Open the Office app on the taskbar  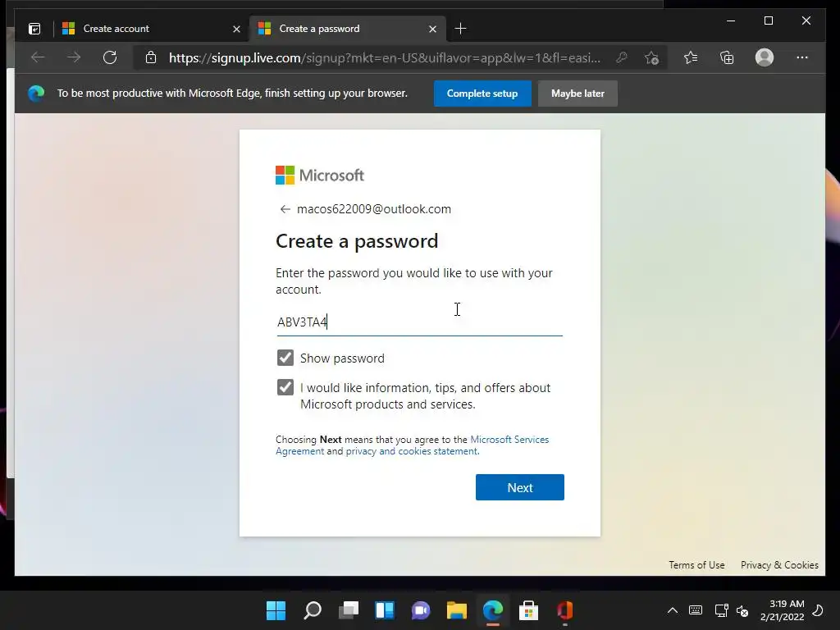pyautogui.click(x=564, y=610)
